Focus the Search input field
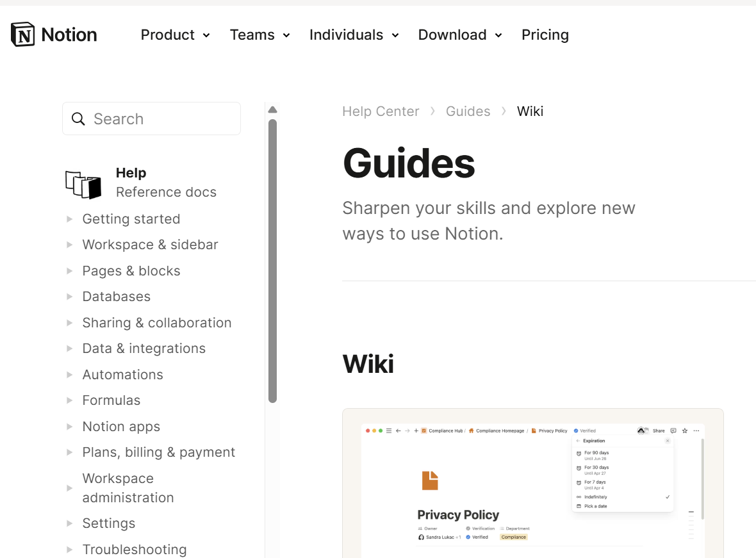 (151, 119)
